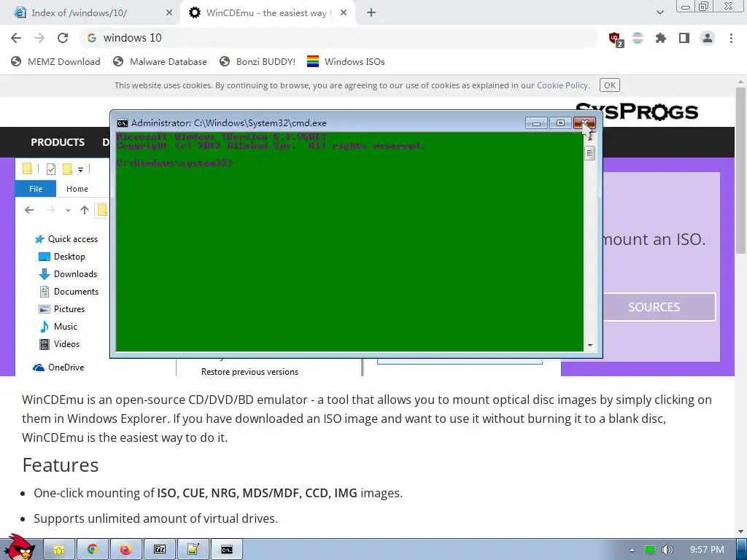Click the checkmark properties icon in Explorer toolbar
747x560 pixels.
click(50, 169)
